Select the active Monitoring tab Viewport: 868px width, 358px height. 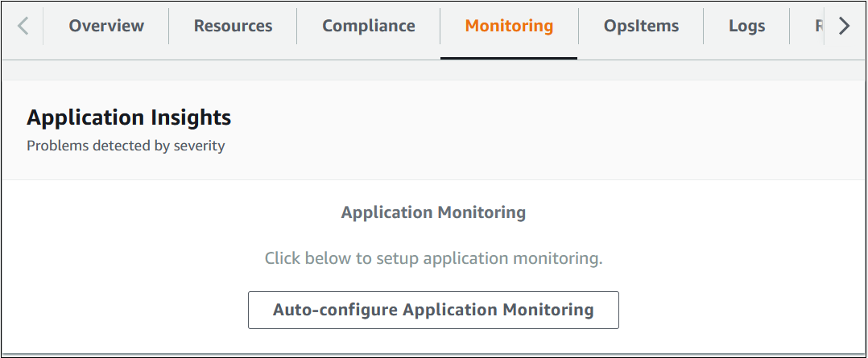tap(509, 26)
